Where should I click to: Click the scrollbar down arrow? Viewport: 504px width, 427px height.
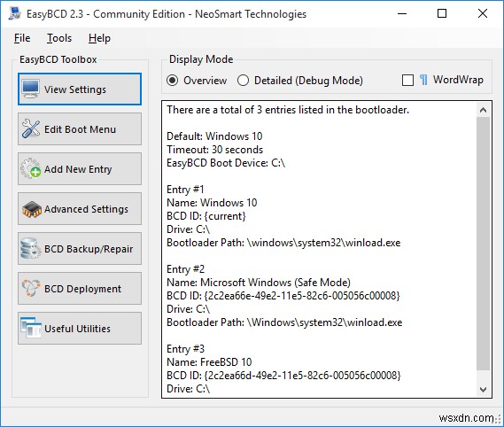pos(483,390)
